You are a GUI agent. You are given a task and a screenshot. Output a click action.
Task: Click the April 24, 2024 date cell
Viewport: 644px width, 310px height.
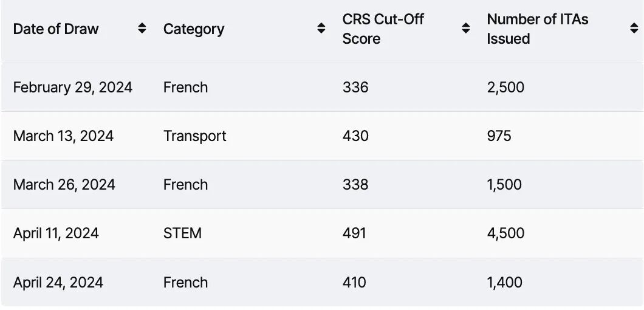coord(58,283)
